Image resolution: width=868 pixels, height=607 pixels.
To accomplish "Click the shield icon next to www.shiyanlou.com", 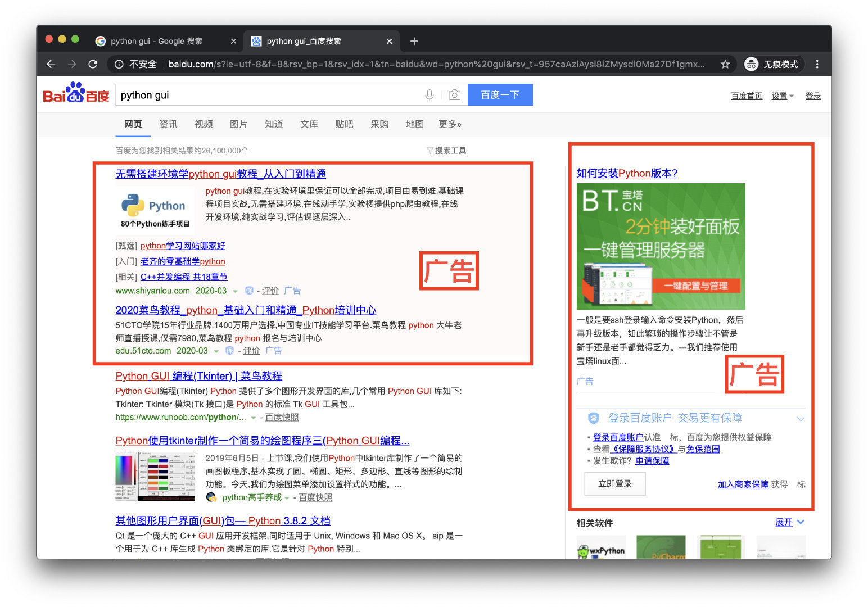I will point(249,291).
